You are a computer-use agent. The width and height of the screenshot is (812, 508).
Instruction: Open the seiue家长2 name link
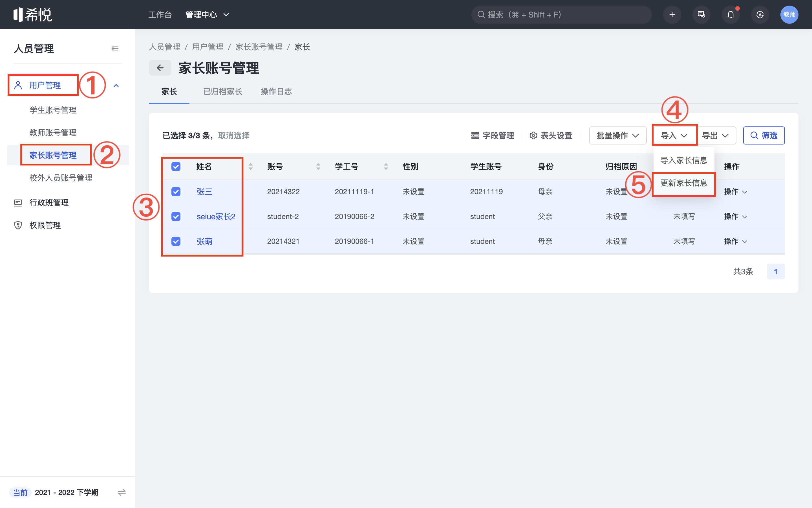(x=216, y=216)
